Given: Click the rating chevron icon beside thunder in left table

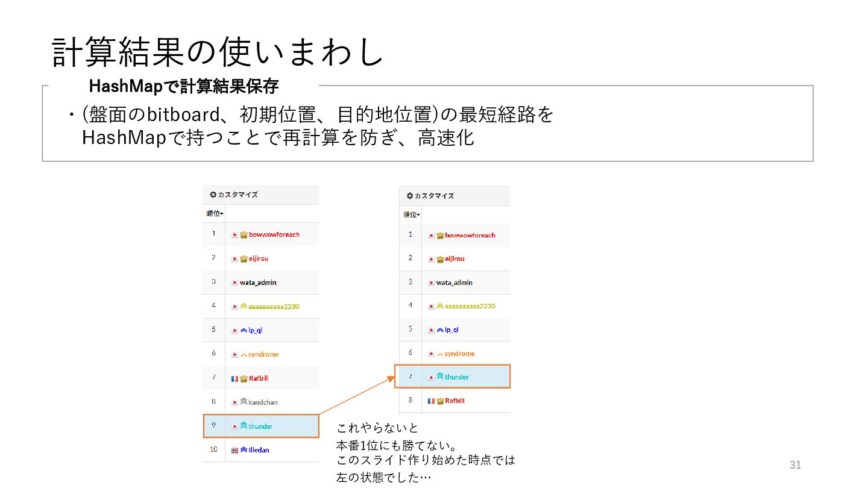Looking at the screenshot, I should pos(244,425).
